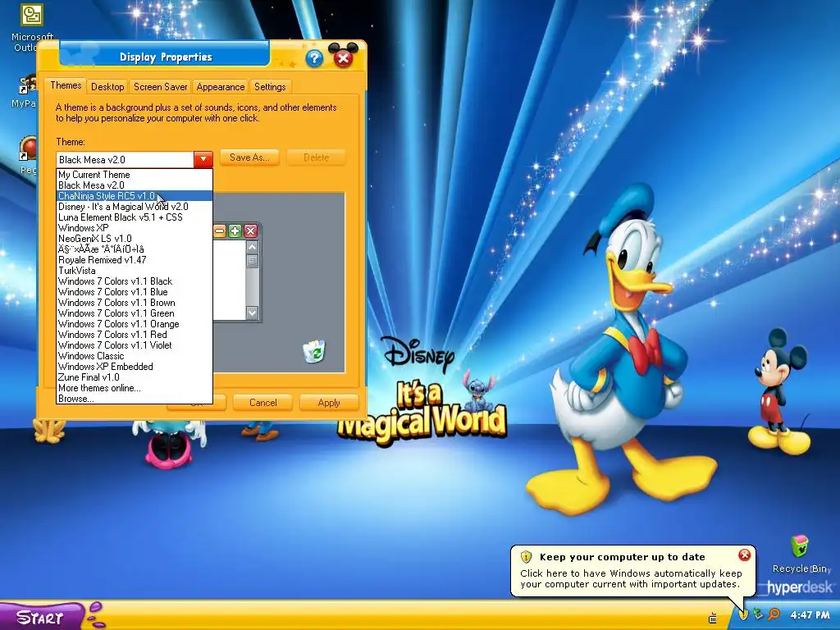Open the Start menu
The height and width of the screenshot is (630, 840).
click(x=42, y=616)
